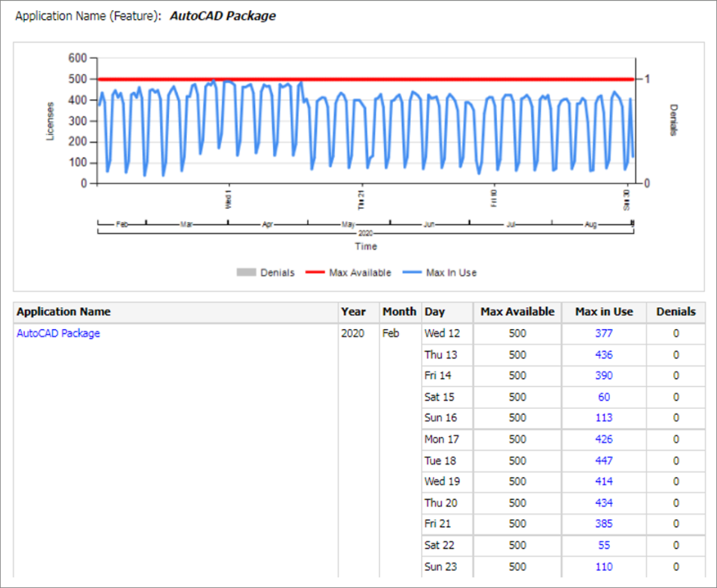Click the blue Max In Use legend swatch

[411, 272]
